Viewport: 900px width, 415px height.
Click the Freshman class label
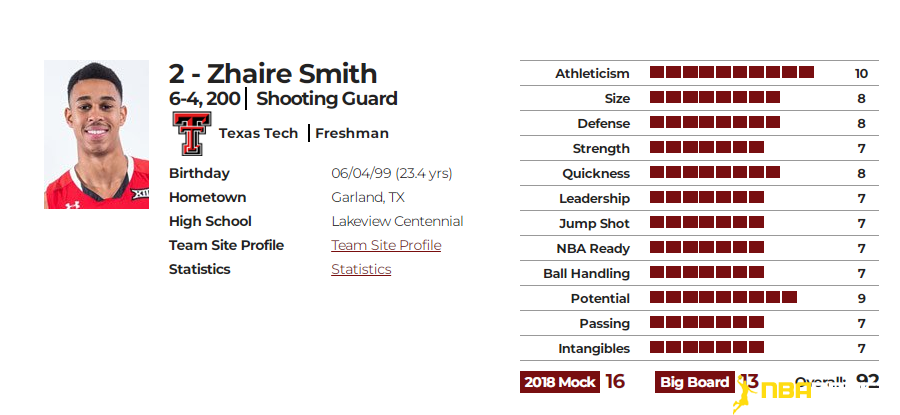(352, 134)
